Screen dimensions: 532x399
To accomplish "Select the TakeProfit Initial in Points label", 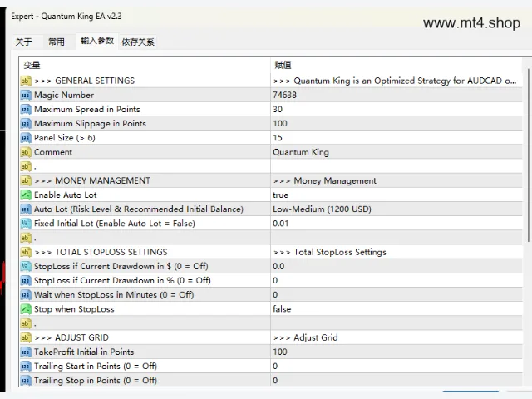I will tap(84, 352).
